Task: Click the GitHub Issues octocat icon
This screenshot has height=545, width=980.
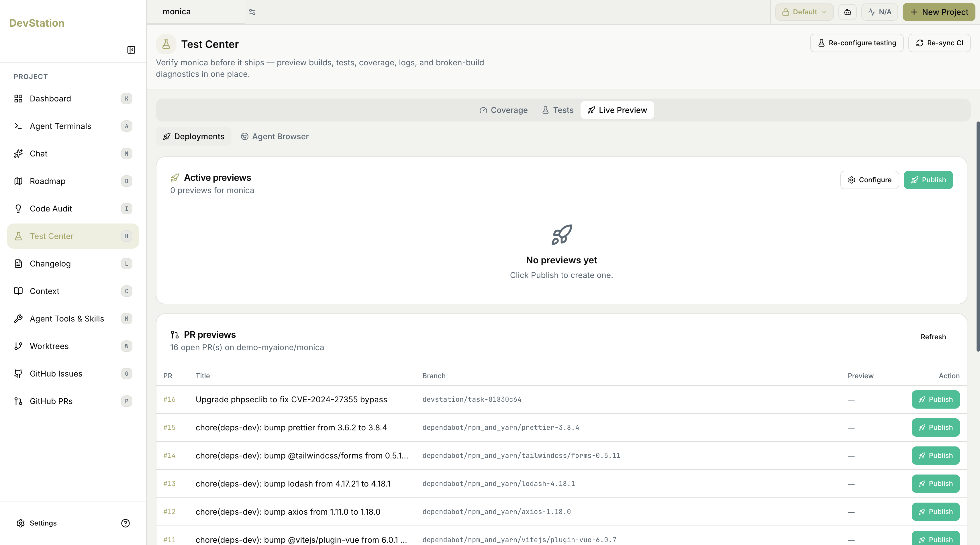Action: tap(18, 373)
